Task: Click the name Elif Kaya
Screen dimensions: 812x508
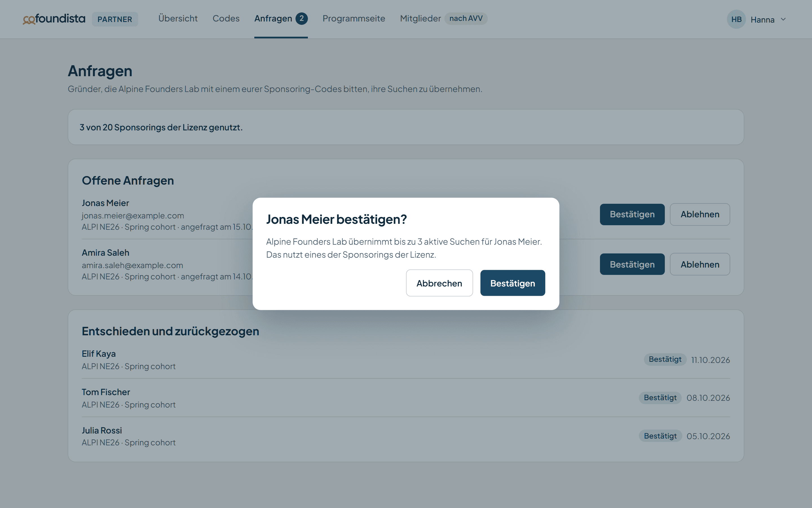Action: tap(99, 354)
